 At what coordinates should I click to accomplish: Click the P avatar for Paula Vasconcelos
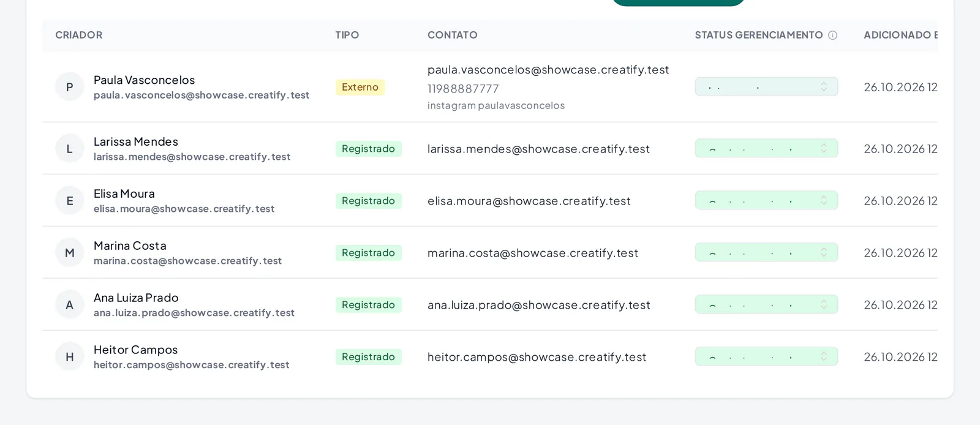coord(70,87)
